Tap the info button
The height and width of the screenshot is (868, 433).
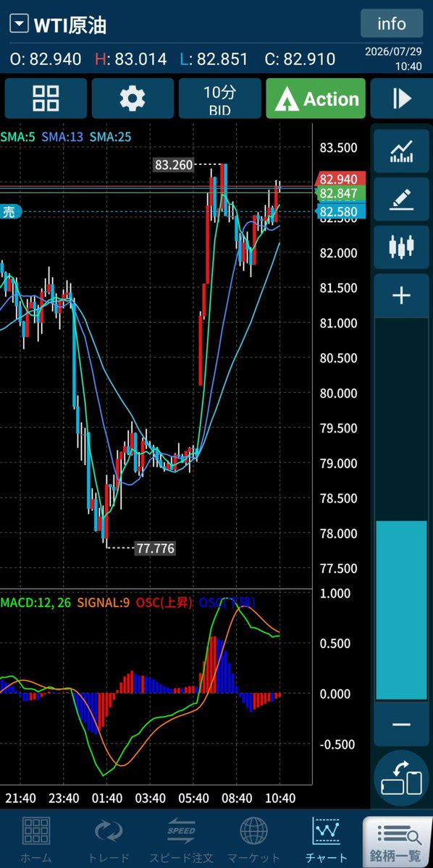pyautogui.click(x=392, y=24)
